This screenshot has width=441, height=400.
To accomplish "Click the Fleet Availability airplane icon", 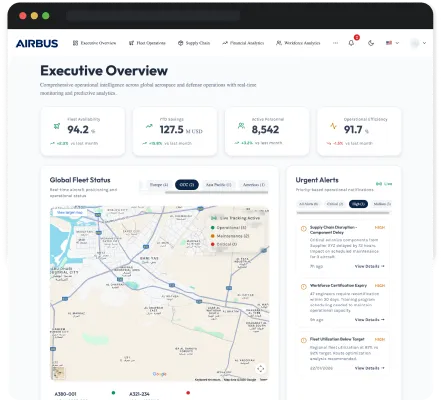I will click(x=57, y=126).
